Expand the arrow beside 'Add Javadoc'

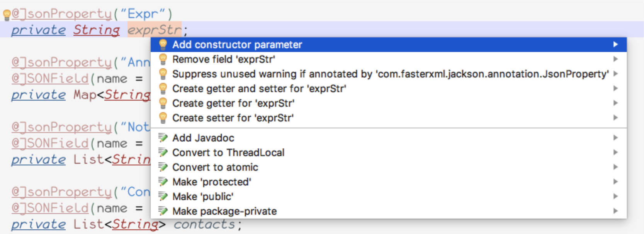pyautogui.click(x=615, y=138)
